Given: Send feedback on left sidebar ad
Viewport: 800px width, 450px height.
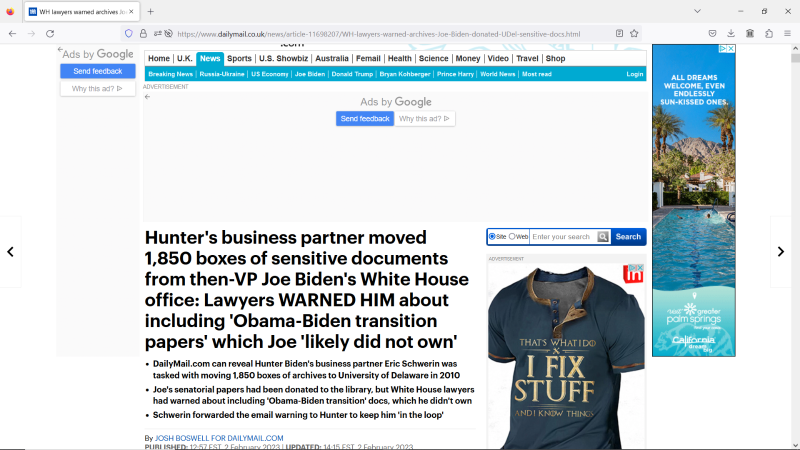Looking at the screenshot, I should click(97, 71).
